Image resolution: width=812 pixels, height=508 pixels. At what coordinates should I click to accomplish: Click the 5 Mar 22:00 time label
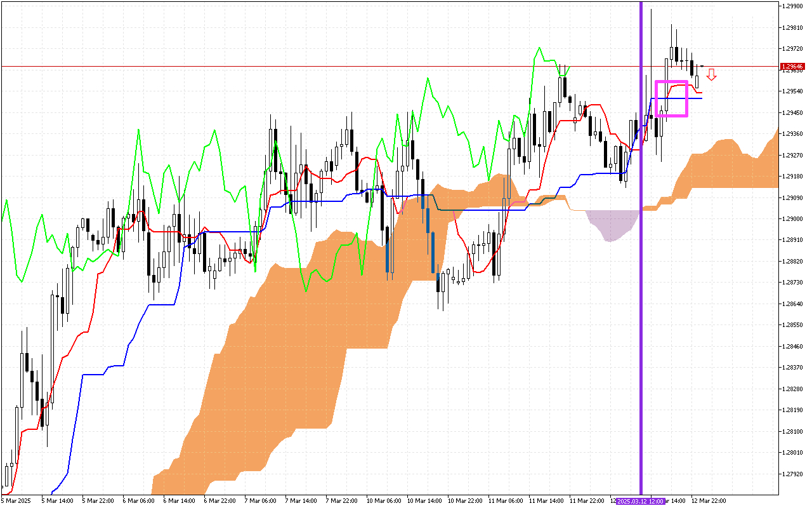point(97,501)
